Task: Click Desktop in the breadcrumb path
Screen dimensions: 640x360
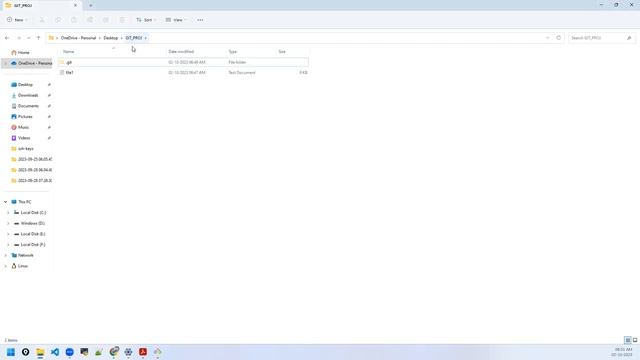Action: coord(111,38)
